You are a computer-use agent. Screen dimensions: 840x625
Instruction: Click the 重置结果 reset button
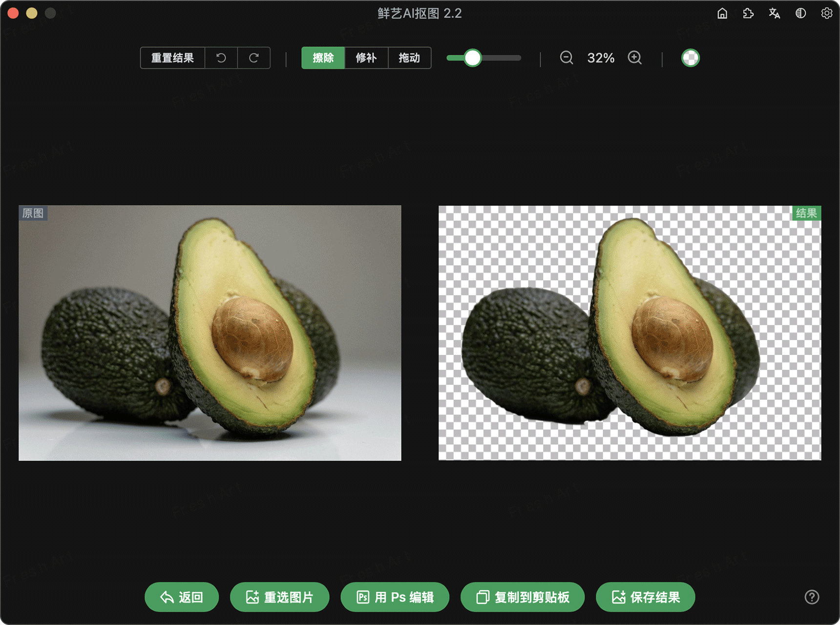coord(172,58)
